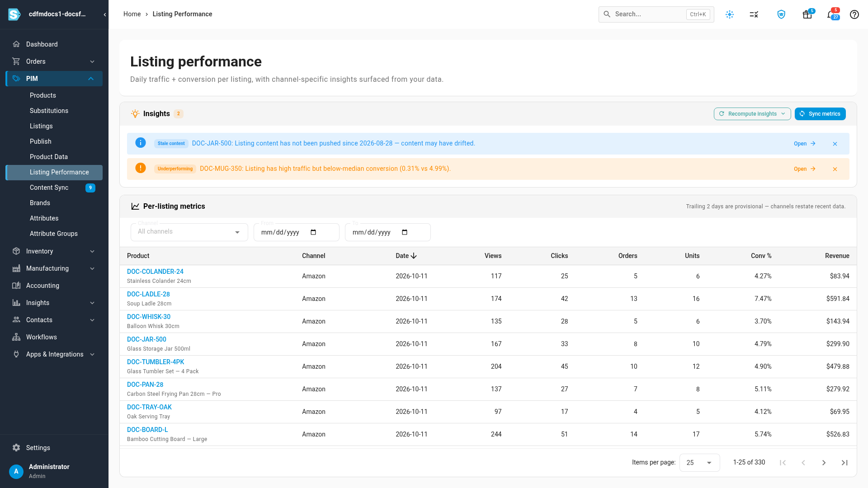Click the orange warning icon on the underperforming alert
The image size is (868, 488).
point(141,168)
